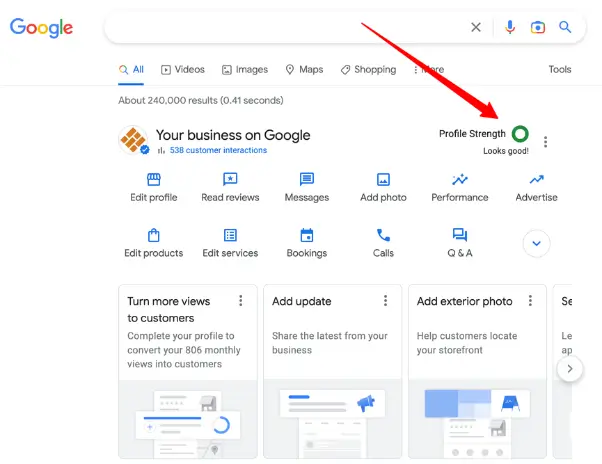Screen dimensions: 602x464
Task: Click Add update megaphone illustration
Action: [x=332, y=419]
